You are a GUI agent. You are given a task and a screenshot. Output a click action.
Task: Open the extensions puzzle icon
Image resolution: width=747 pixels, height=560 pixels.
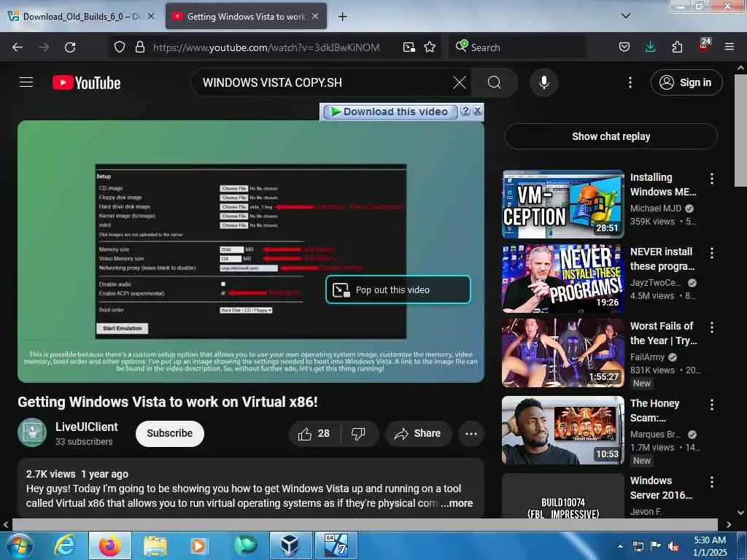677,47
